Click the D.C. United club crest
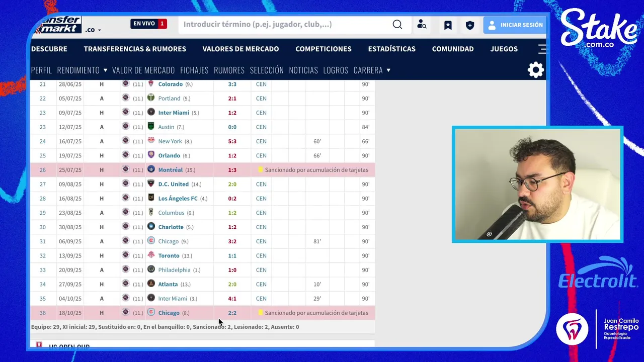The height and width of the screenshot is (362, 644). coord(151,184)
